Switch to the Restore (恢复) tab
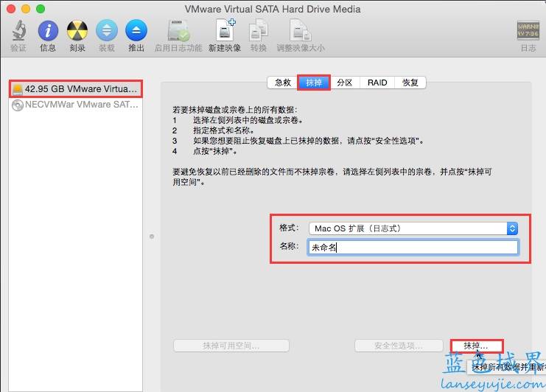This screenshot has width=546, height=392. (x=410, y=83)
